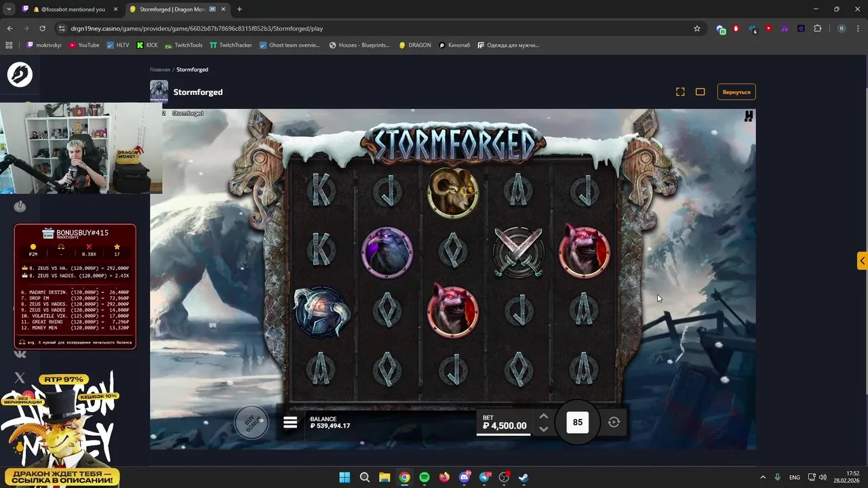Open the Windows Start menu
This screenshot has width=868, height=488.
click(344, 477)
